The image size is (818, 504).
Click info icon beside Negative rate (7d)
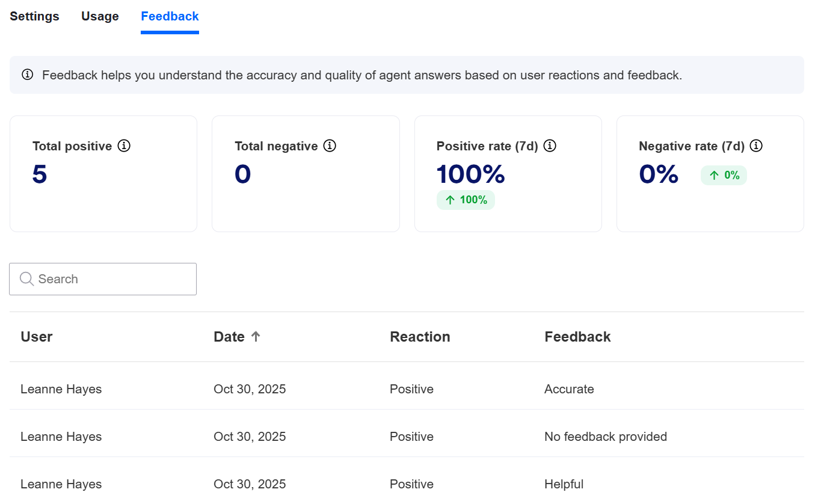pos(757,146)
